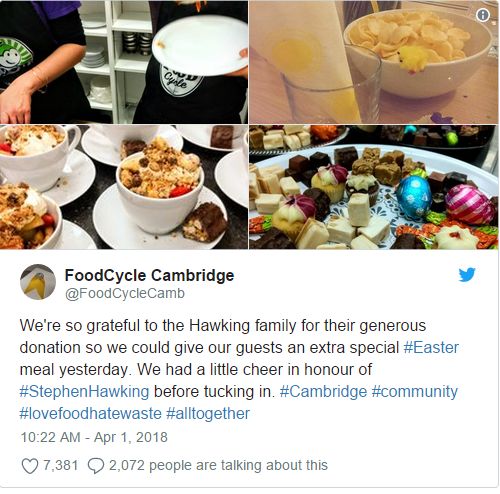Open FoodCycle Cambridge profile avatar
Viewport: 500px width, 494px height.
(38, 282)
